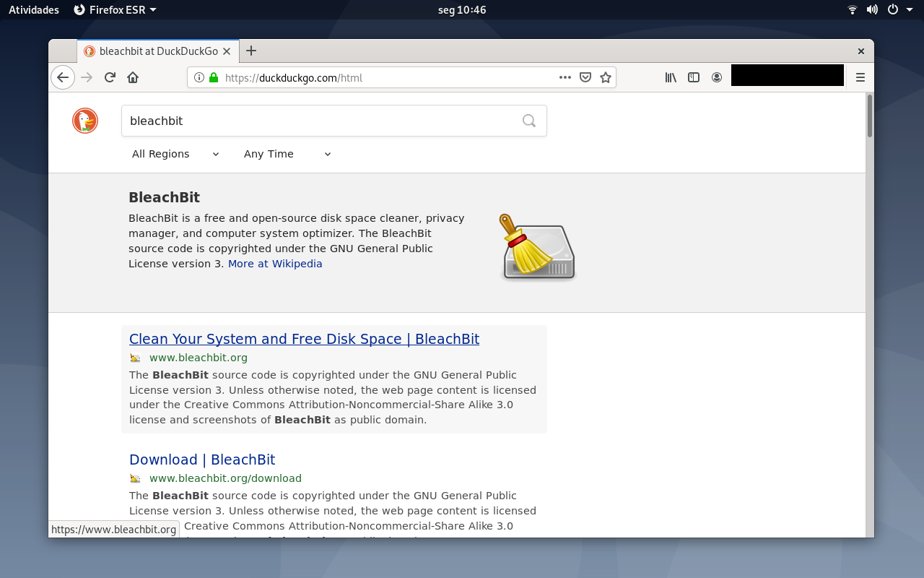Click the search magnifier button
The image size is (924, 578).
tap(529, 121)
